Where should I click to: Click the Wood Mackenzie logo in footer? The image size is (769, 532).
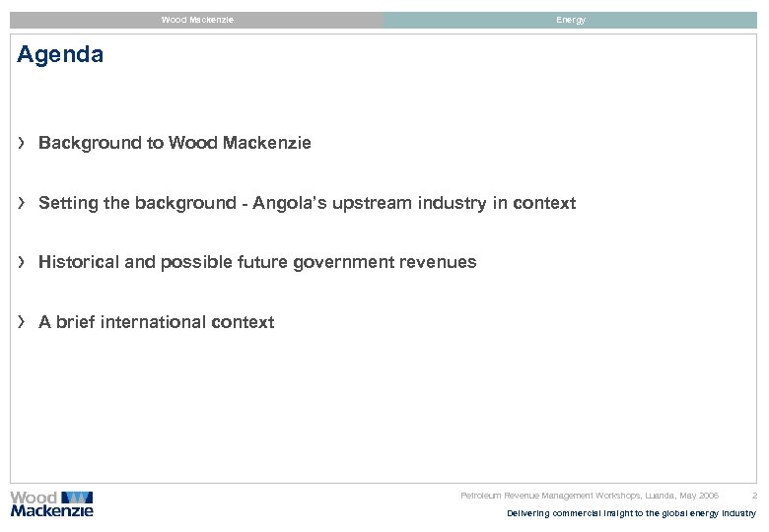[51, 504]
